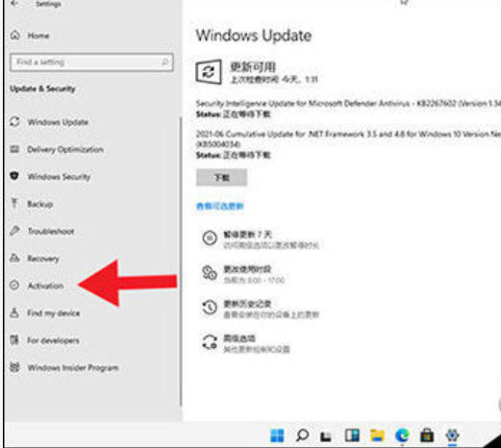Launch Microsoft Edge from taskbar

pos(402,436)
